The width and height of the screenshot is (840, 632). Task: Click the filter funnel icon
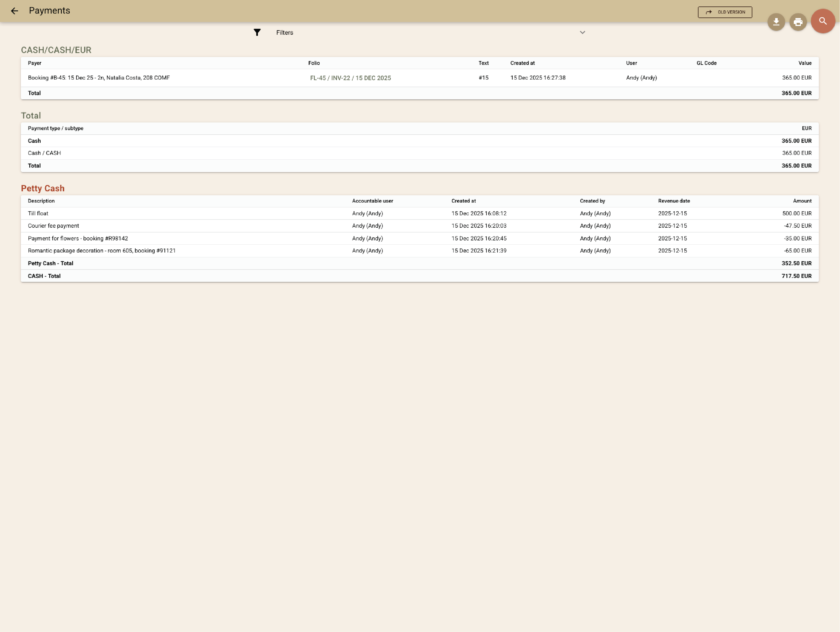[257, 32]
